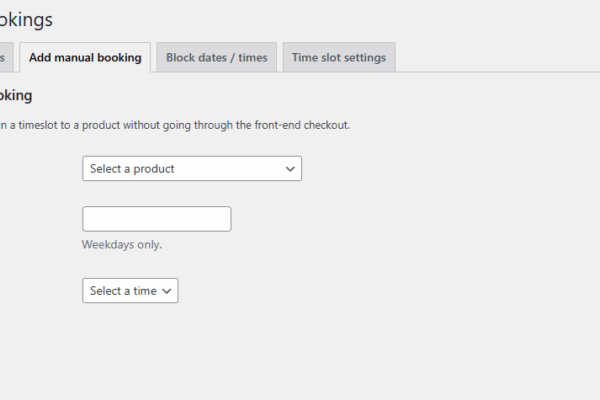Click the manual booking section heading
Viewport: 600px width, 400px height.
(x=16, y=96)
